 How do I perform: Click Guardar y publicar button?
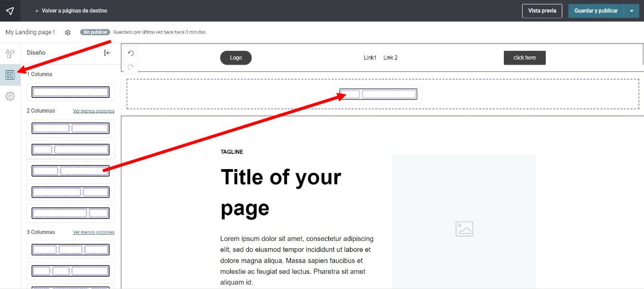[596, 10]
